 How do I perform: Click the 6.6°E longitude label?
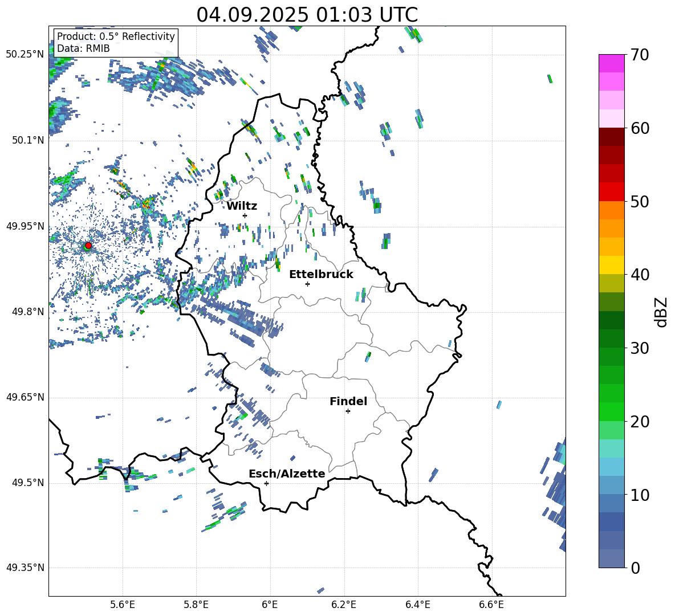(x=491, y=605)
